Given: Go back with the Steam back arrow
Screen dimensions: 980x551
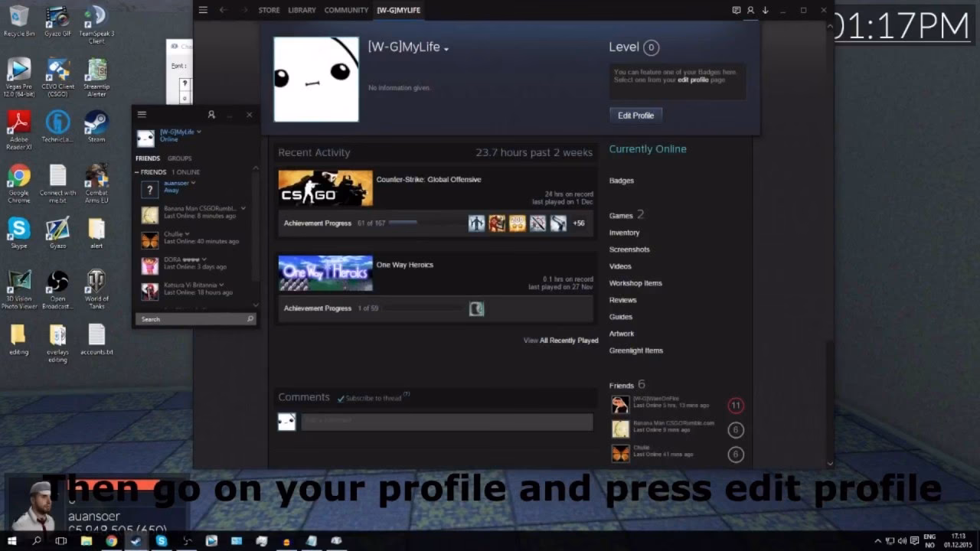Looking at the screenshot, I should click(x=223, y=10).
